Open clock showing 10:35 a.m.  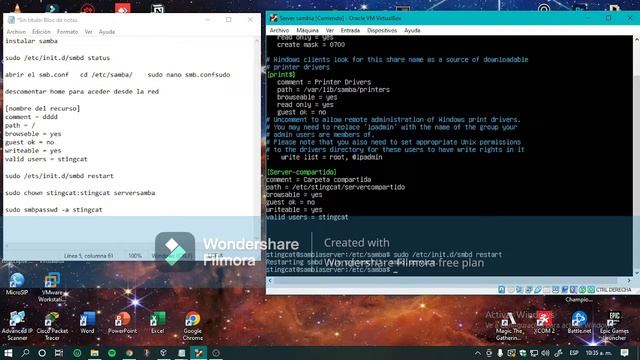[599, 353]
